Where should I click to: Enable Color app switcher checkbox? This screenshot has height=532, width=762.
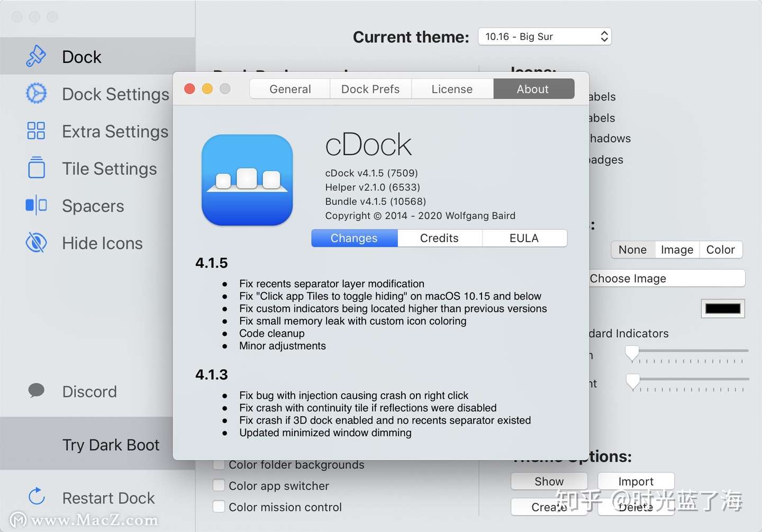tap(219, 485)
